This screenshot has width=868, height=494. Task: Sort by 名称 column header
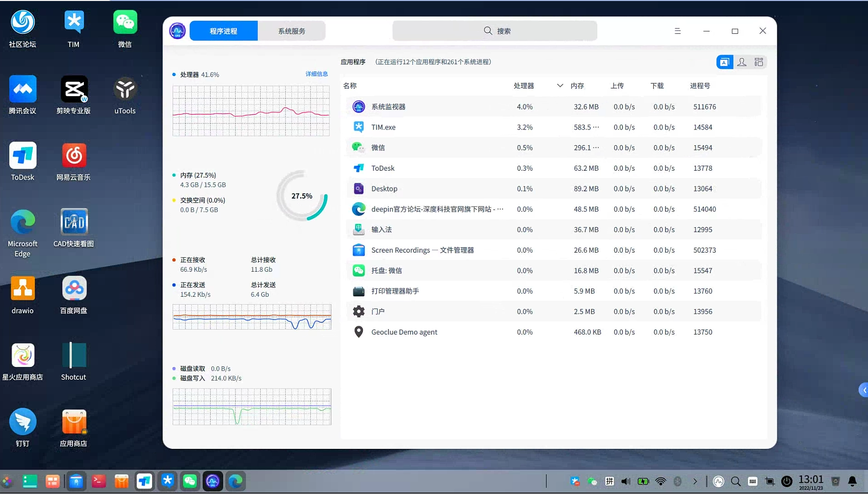350,86
